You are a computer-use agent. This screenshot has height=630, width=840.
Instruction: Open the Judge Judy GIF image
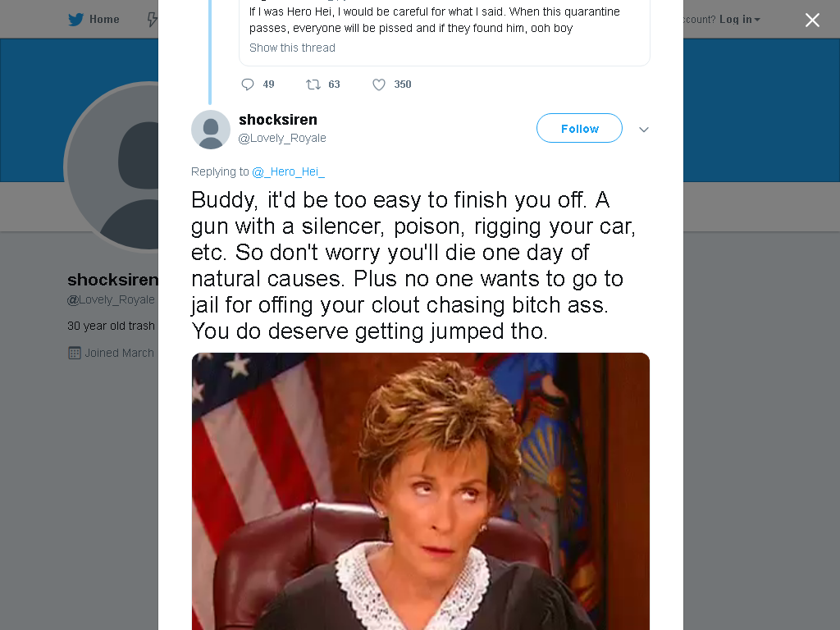421,491
